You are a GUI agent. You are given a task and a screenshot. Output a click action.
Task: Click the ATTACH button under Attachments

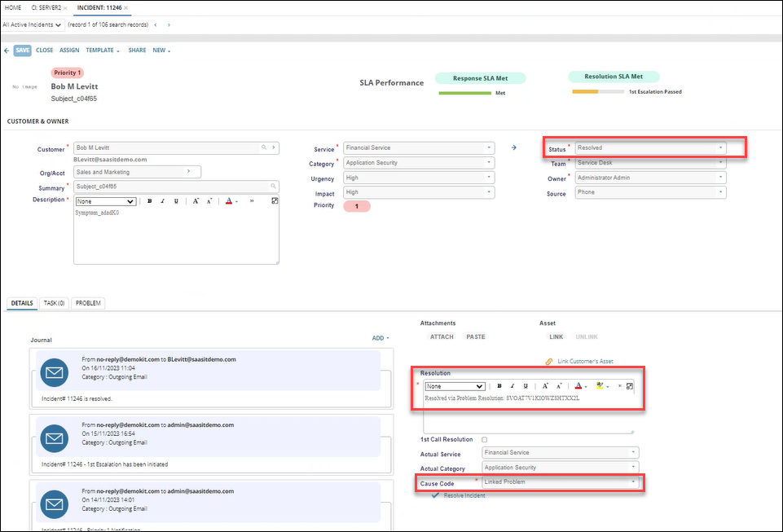pyautogui.click(x=442, y=336)
